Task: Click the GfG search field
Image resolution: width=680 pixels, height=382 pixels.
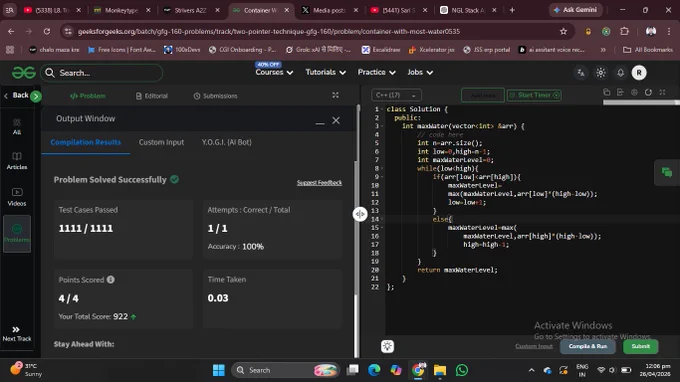Action: 102,73
